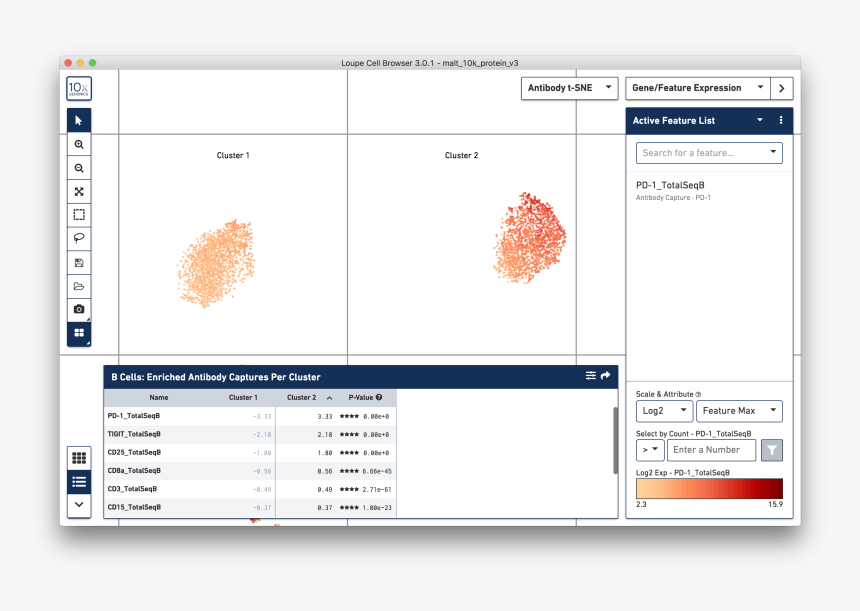
Task: Switch to table list view icon
Action: pos(79,482)
